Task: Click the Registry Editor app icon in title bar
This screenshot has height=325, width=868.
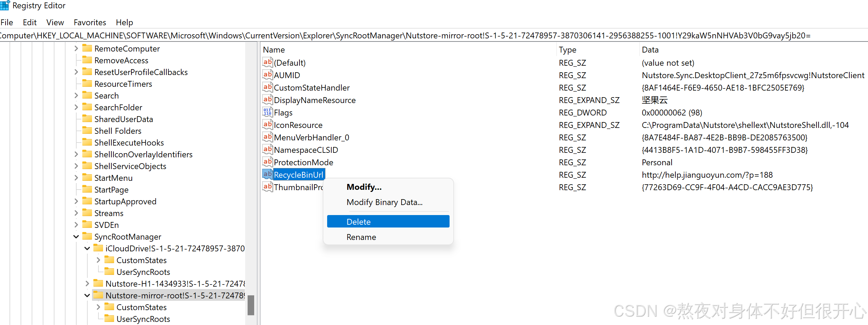Action: 5,5
